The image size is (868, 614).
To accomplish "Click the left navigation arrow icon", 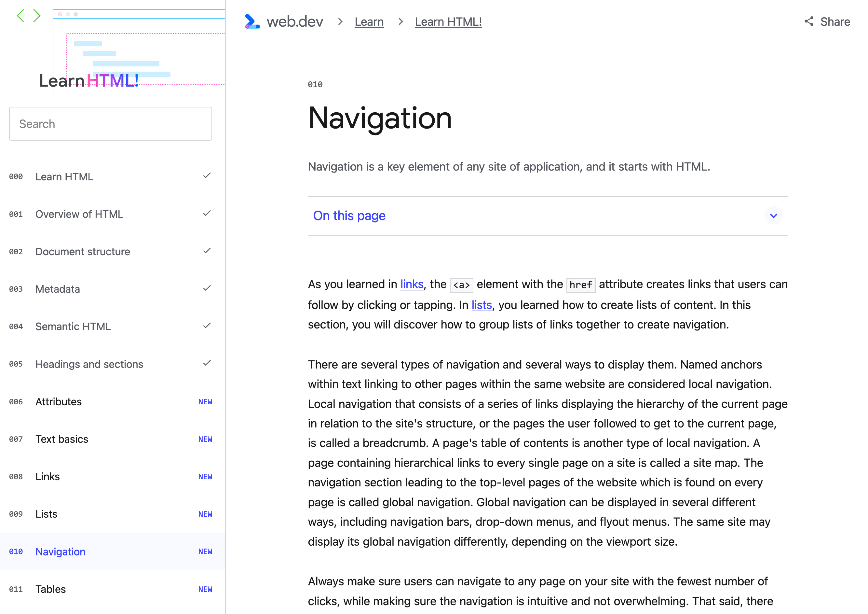I will (x=21, y=15).
